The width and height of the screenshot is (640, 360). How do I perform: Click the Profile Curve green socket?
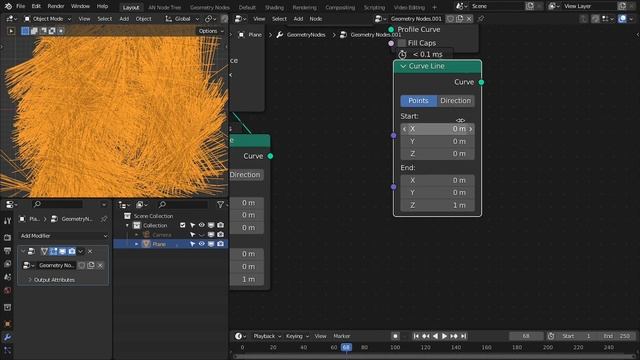391,29
